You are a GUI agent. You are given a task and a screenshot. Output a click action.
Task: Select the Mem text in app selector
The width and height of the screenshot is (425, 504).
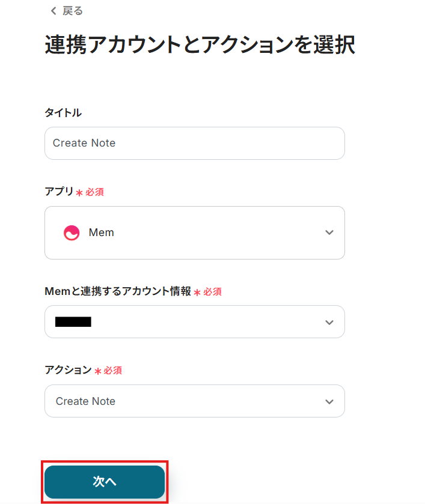[x=101, y=233]
